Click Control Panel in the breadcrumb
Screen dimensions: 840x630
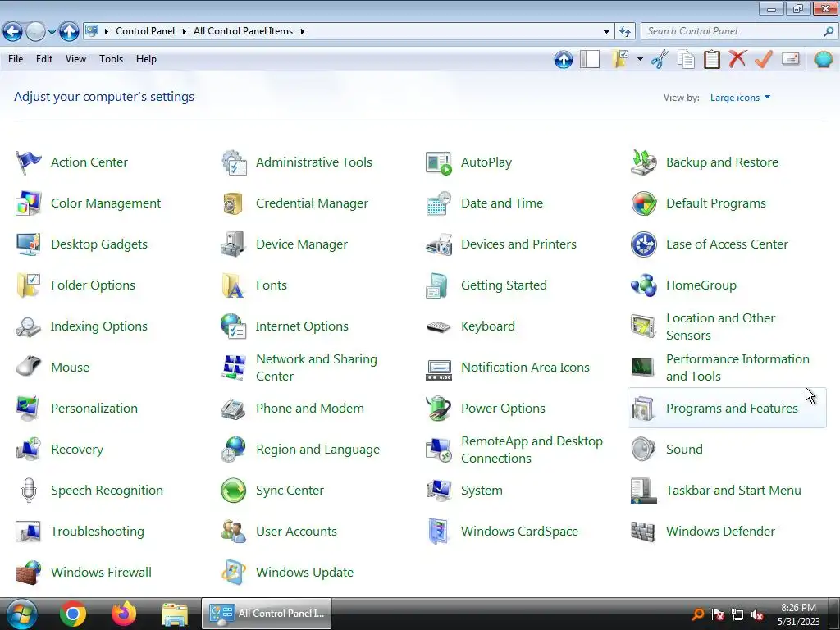pyautogui.click(x=145, y=32)
